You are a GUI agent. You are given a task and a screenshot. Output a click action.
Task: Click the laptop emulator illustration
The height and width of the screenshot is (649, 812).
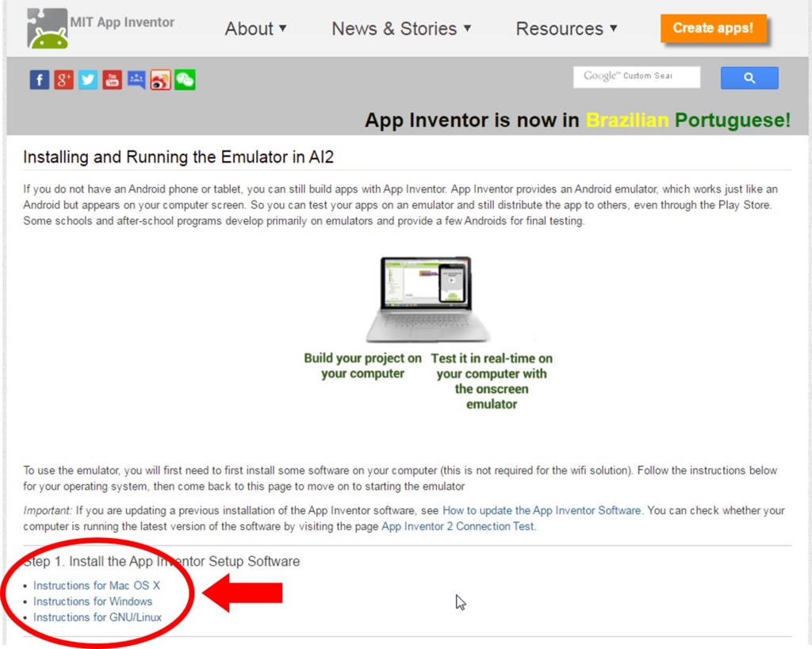[427, 299]
